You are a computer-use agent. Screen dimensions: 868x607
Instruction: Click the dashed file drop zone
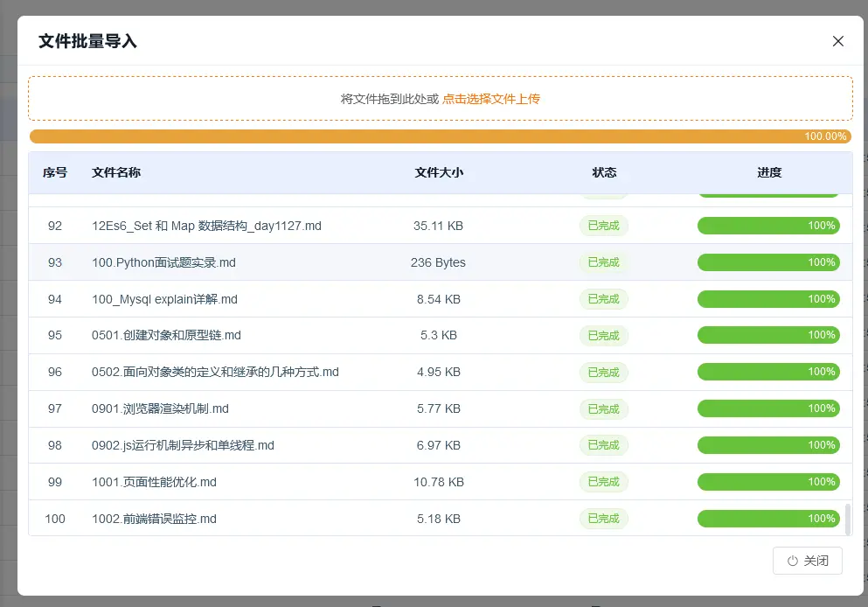(x=262, y=98)
